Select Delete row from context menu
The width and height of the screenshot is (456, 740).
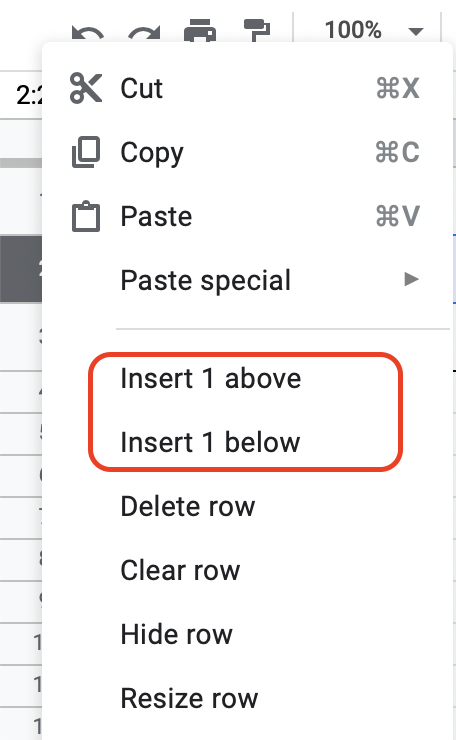pos(188,506)
